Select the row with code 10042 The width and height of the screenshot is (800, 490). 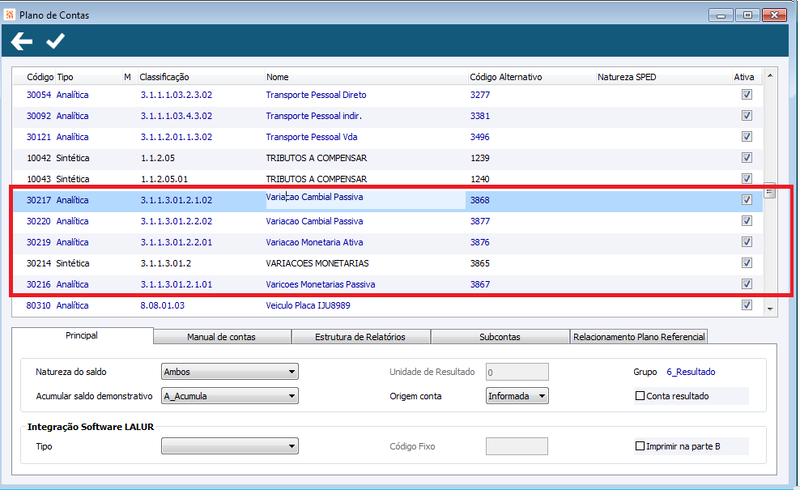pos(387,158)
